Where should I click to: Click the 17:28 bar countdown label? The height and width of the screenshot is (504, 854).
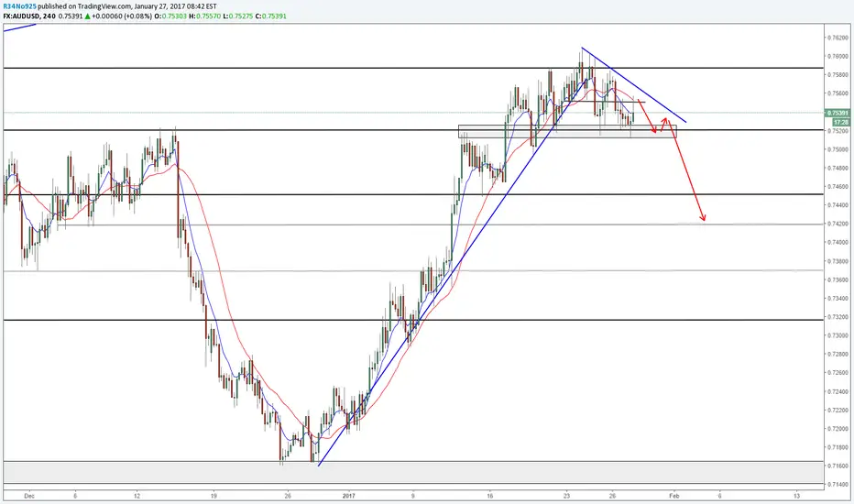pyautogui.click(x=841, y=123)
